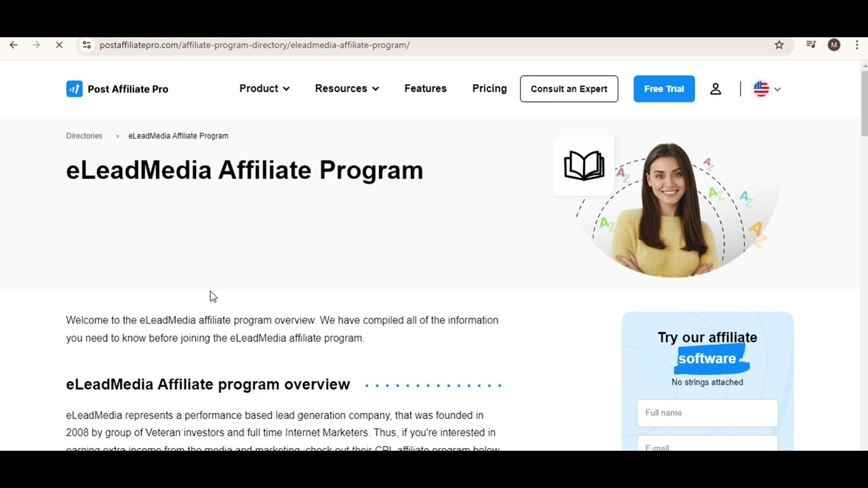The width and height of the screenshot is (868, 488).
Task: Bookmark this page with the star icon
Action: point(779,45)
